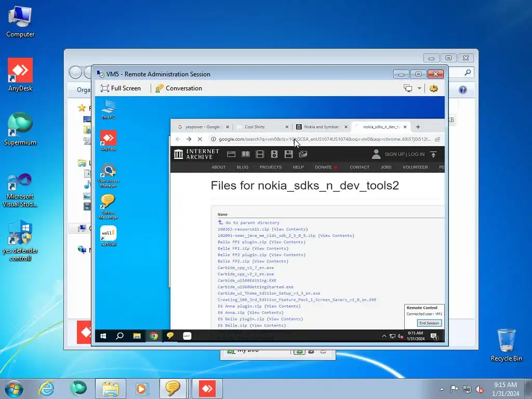This screenshot has height=399, width=532.
Task: Open File Explorer on the remote taskbar
Action: tap(137, 336)
